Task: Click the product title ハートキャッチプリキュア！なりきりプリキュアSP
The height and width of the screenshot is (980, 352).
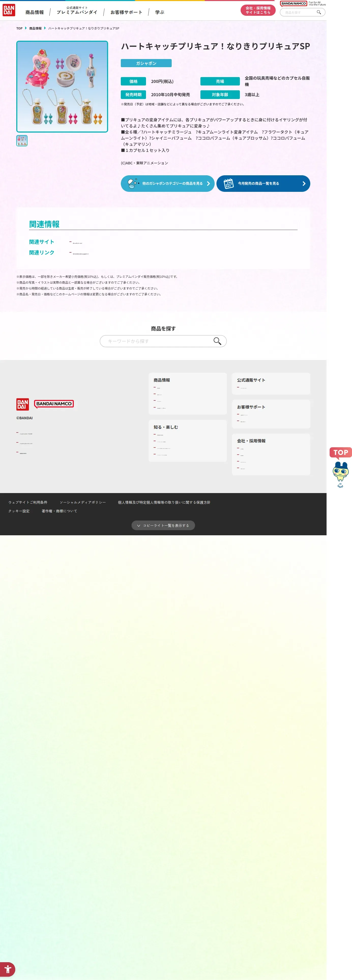Action: 215,46
